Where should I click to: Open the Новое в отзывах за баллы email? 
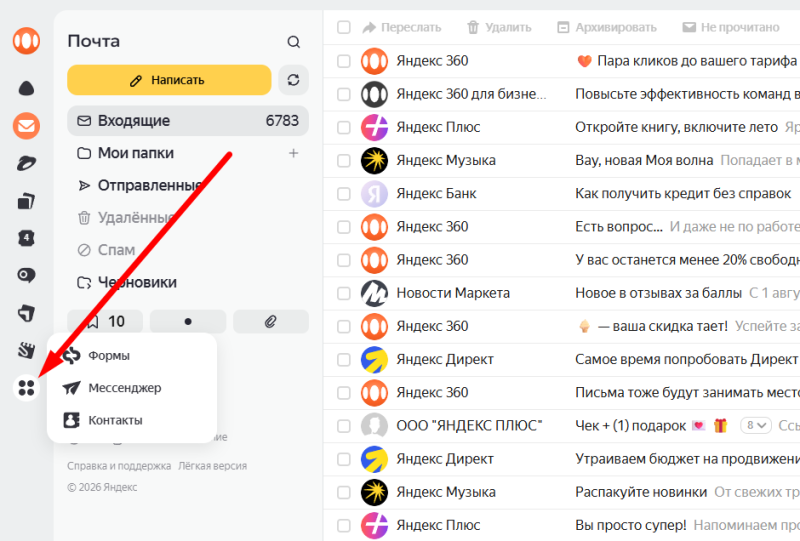(561, 293)
